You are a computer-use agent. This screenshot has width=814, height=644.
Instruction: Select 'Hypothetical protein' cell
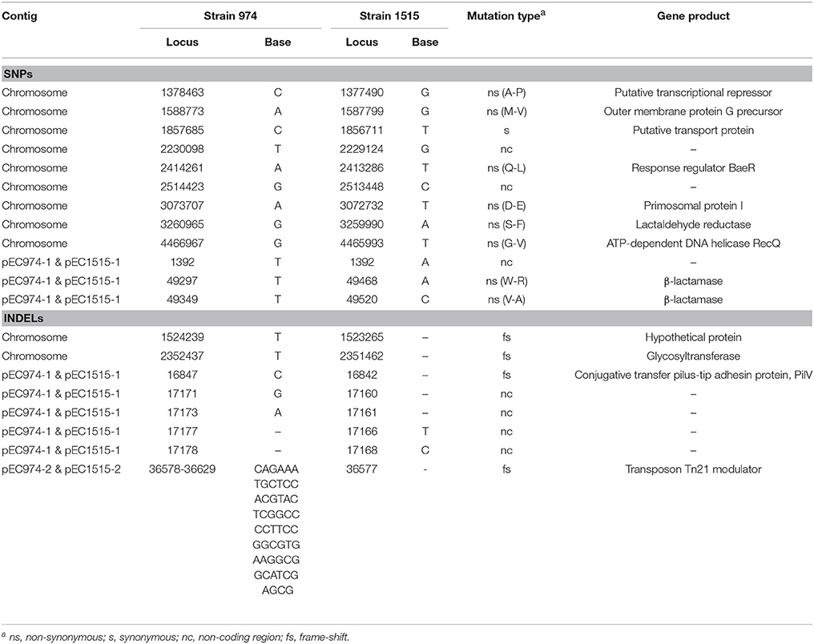pyautogui.click(x=693, y=337)
